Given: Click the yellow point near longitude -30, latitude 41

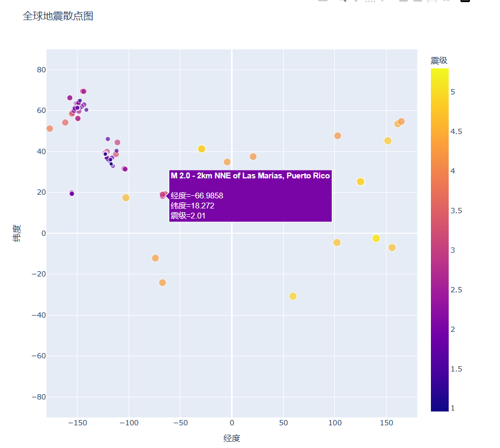Looking at the screenshot, I should tap(201, 149).
